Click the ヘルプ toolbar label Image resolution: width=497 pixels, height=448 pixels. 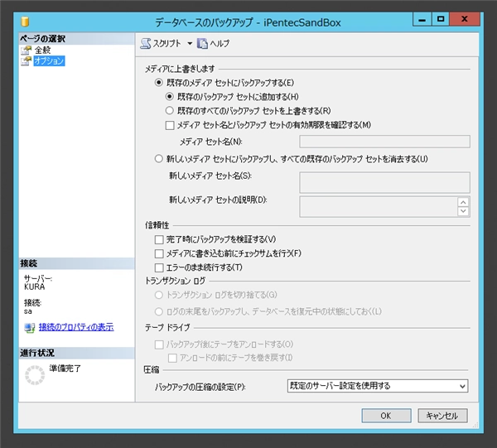pos(220,43)
